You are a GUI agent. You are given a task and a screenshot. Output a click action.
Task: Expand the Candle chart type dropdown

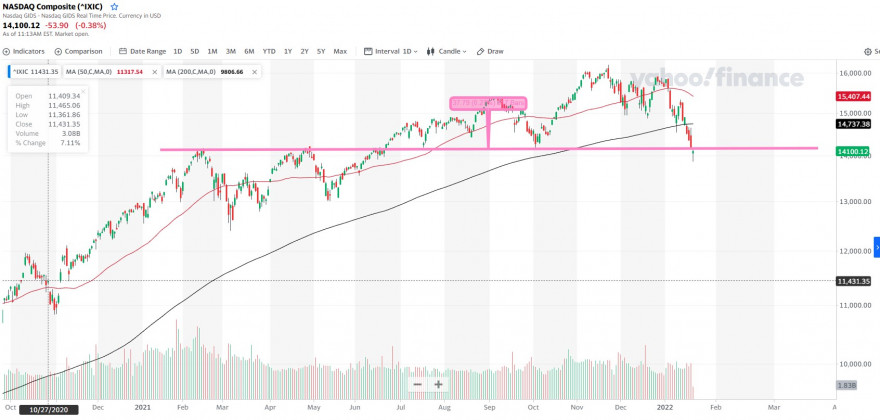tap(447, 51)
